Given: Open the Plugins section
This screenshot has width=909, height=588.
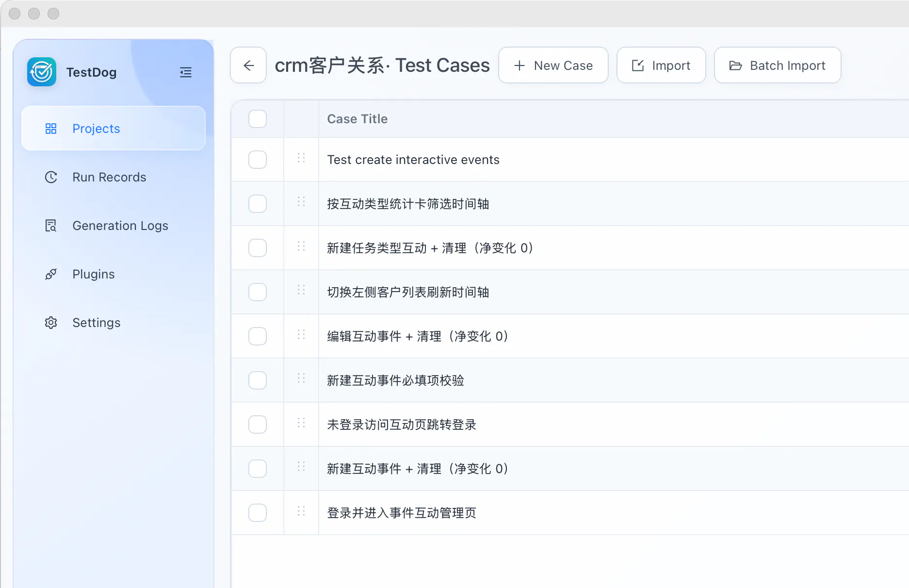Looking at the screenshot, I should pos(114,274).
